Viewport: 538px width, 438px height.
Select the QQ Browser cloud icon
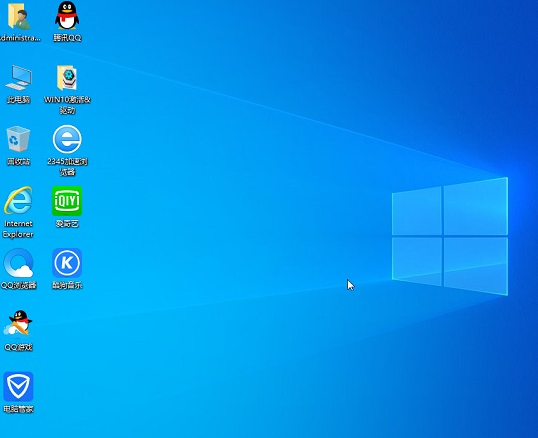pyautogui.click(x=18, y=263)
